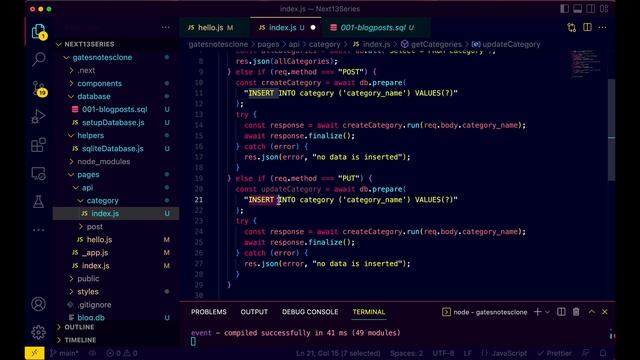This screenshot has height=360, width=640.
Task: Open sqliteDatabase.js in file tree
Action: coord(116,149)
